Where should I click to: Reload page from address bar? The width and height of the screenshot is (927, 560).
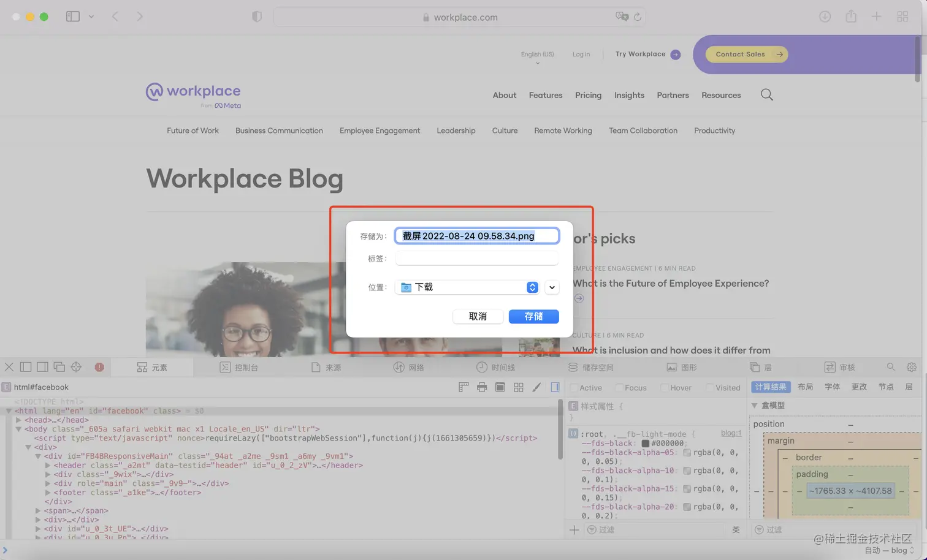(x=638, y=17)
